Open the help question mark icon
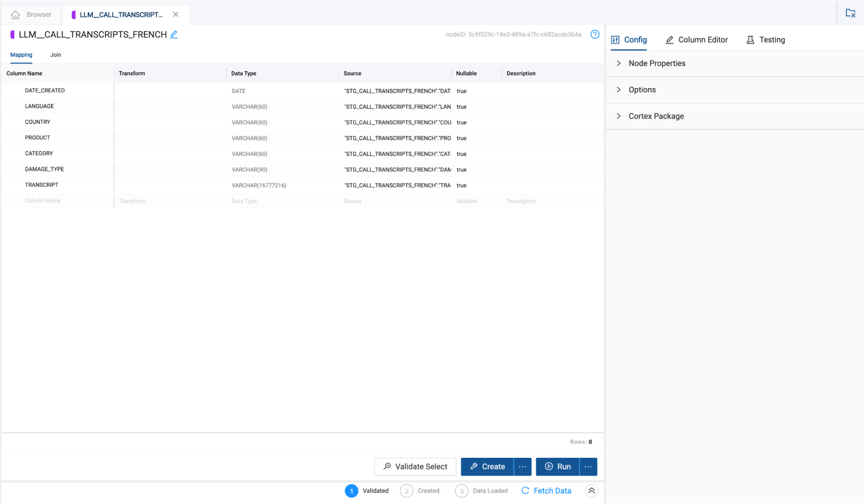The height and width of the screenshot is (504, 864). tap(595, 35)
